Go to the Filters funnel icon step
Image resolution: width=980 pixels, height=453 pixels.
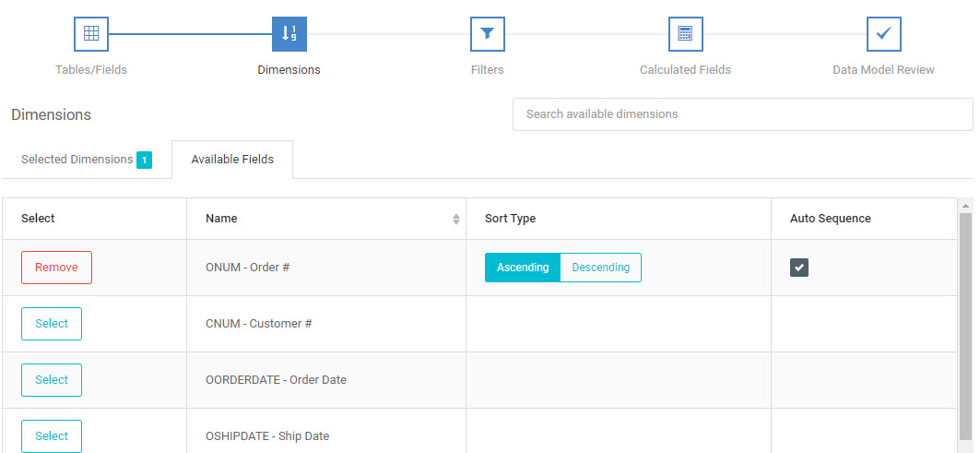[488, 34]
